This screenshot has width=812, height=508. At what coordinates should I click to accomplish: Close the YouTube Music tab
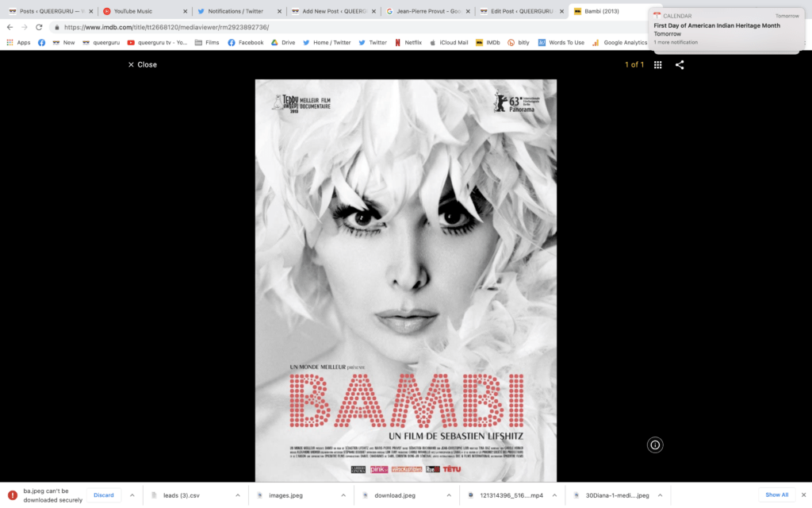click(x=186, y=11)
